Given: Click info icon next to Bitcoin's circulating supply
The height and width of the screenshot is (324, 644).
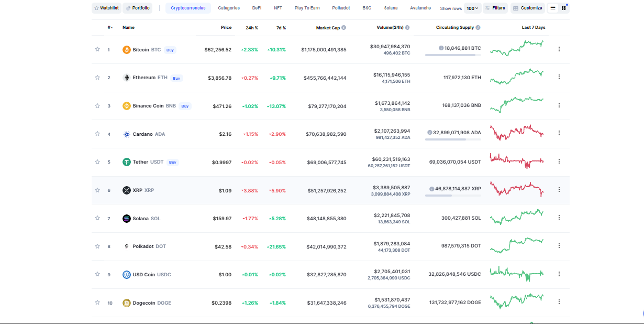Looking at the screenshot, I should pyautogui.click(x=441, y=48).
